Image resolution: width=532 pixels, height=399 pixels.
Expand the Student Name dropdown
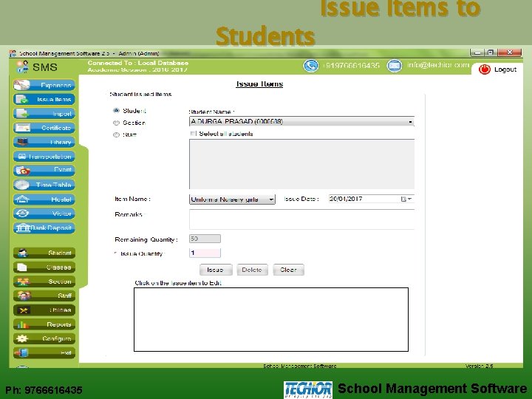[410, 121]
